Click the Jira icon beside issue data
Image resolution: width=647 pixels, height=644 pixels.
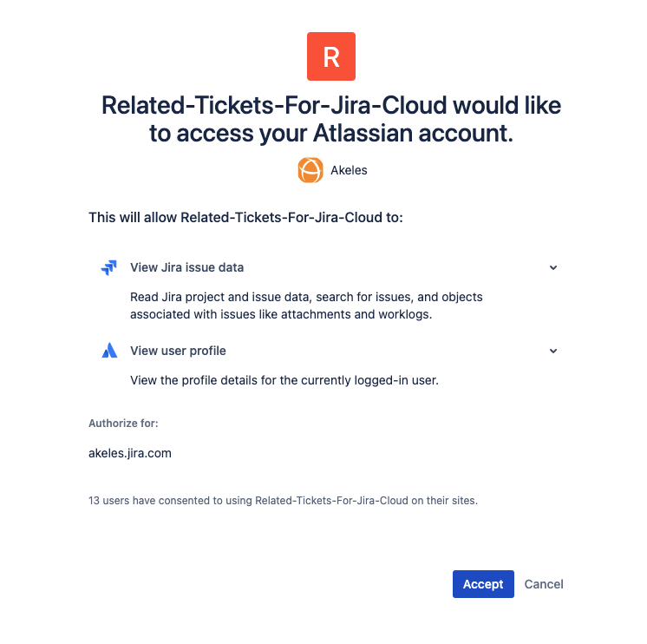pos(109,267)
